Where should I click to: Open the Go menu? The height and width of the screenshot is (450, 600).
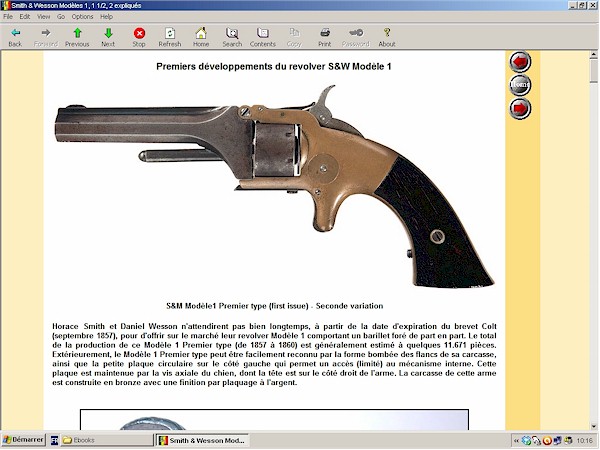61,16
